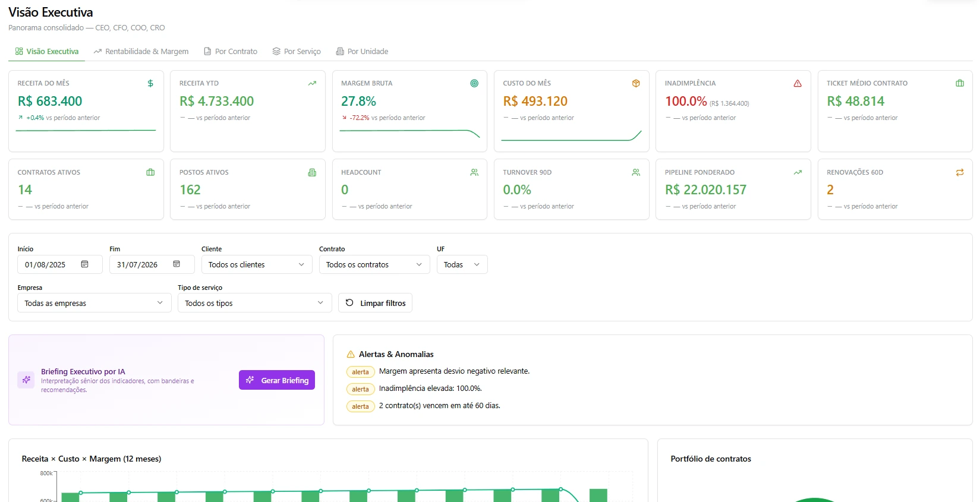This screenshot has width=980, height=502.
Task: Click text 'Margem apresenta desvio negativo relevante.'
Action: pos(454,371)
